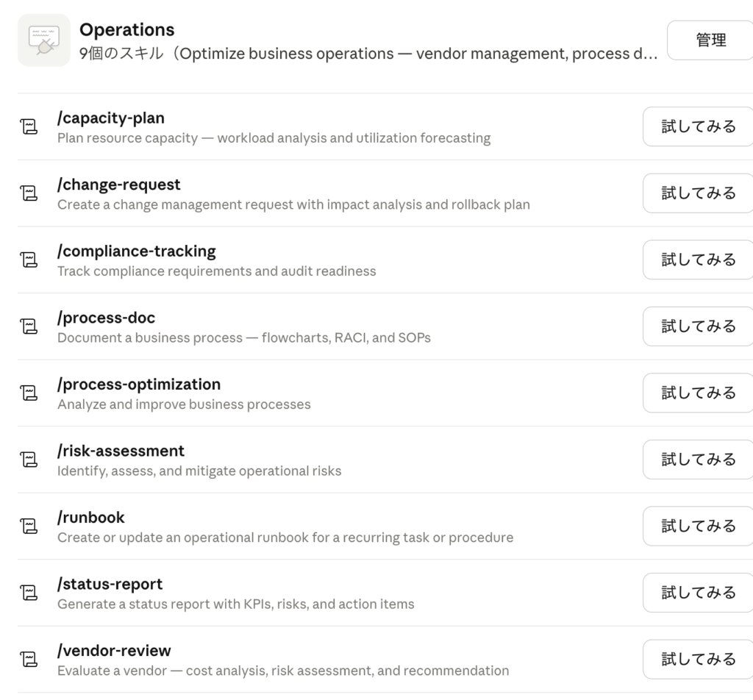Viewport: 753px width, 700px height.
Task: Click the skill icon beside /risk-assessment
Action: coord(28,460)
